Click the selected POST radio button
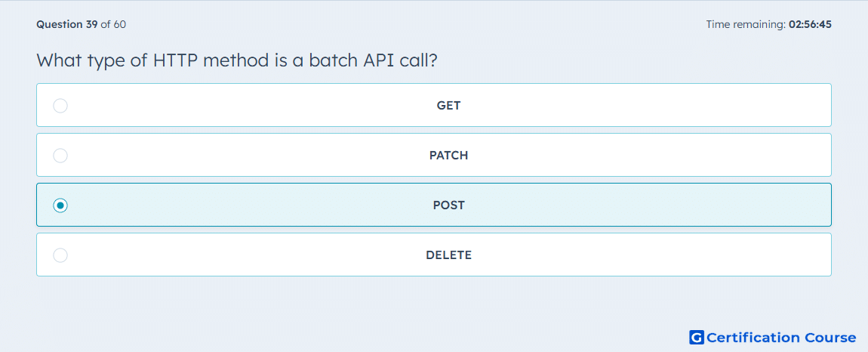This screenshot has height=352, width=868. point(60,205)
